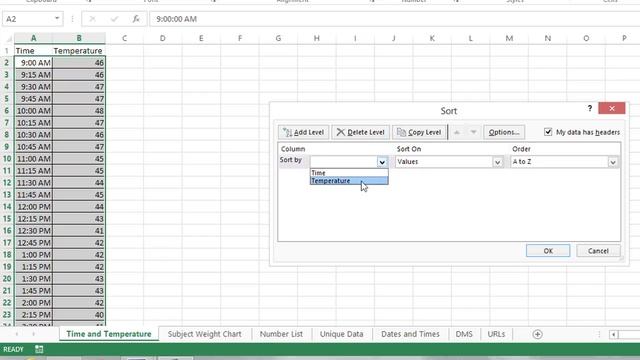Click the Name Box showing A2

coord(27,19)
